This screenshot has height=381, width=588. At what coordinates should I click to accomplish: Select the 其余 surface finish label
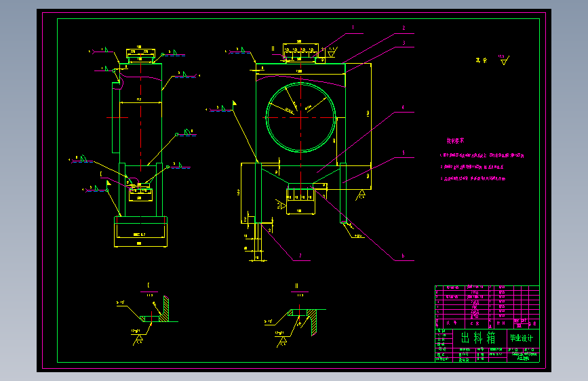pos(481,60)
